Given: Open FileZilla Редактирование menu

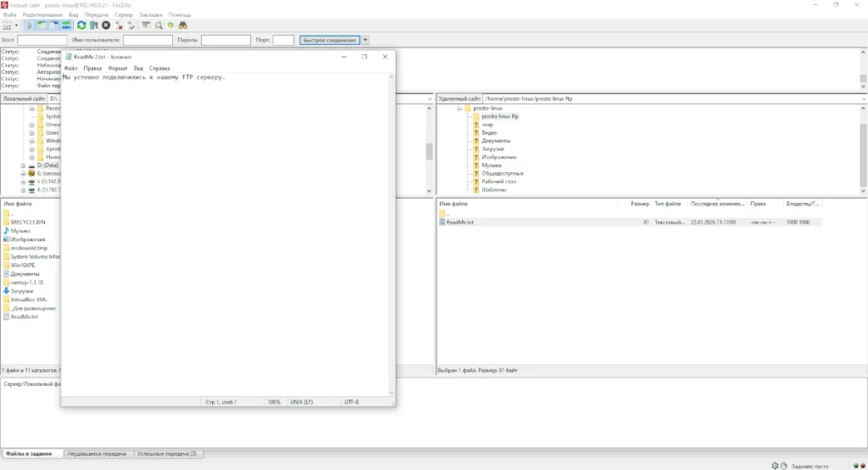Looking at the screenshot, I should (x=42, y=15).
